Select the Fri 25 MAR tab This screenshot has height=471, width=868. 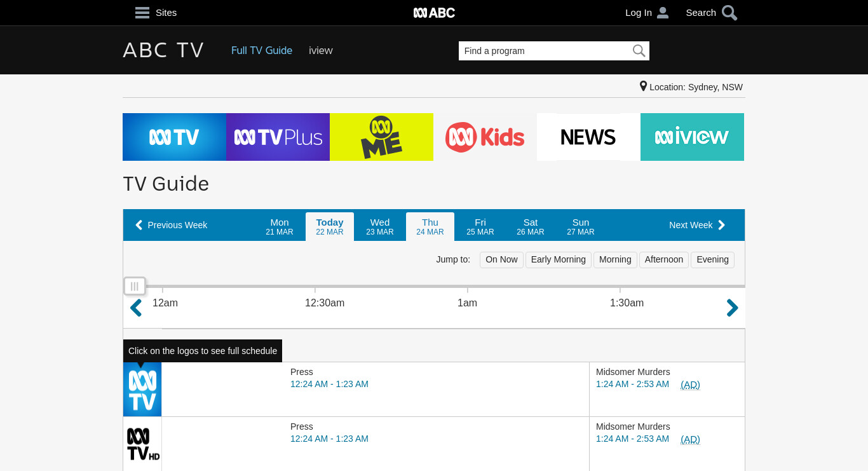[x=480, y=226]
